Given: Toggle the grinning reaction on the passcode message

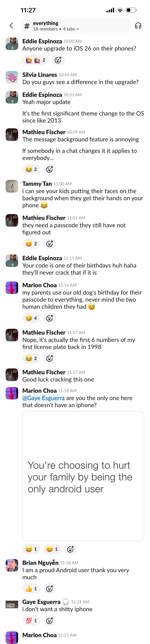Looking at the screenshot, I should point(31,244).
